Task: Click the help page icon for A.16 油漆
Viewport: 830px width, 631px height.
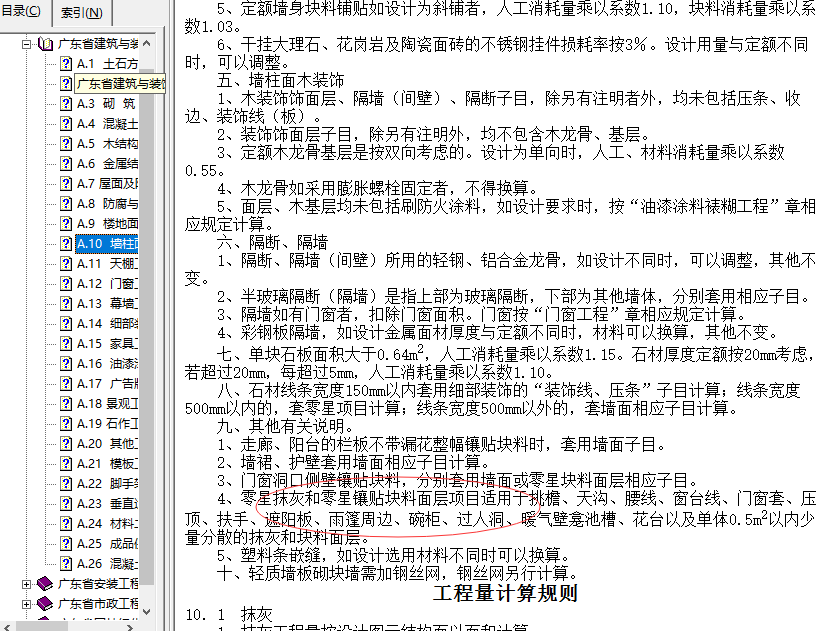Action: coord(66,364)
